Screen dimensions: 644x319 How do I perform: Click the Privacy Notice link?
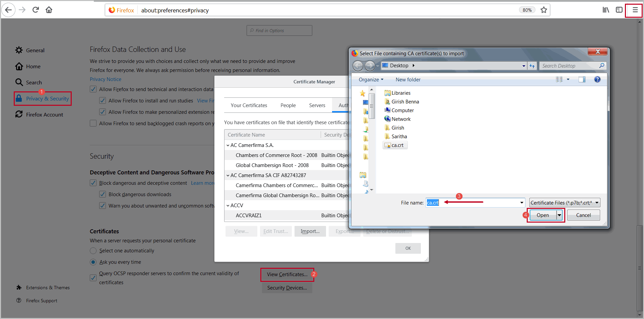coord(106,79)
